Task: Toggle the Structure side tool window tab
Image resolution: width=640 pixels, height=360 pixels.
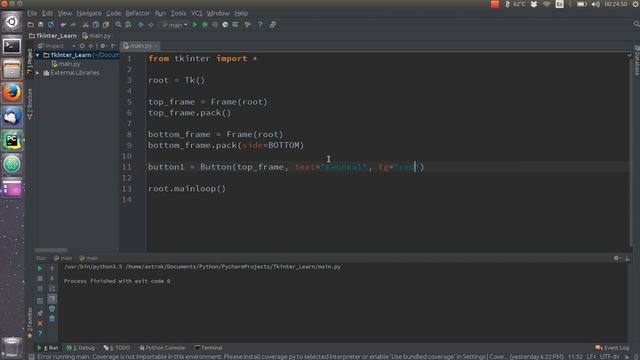Action: [x=29, y=104]
